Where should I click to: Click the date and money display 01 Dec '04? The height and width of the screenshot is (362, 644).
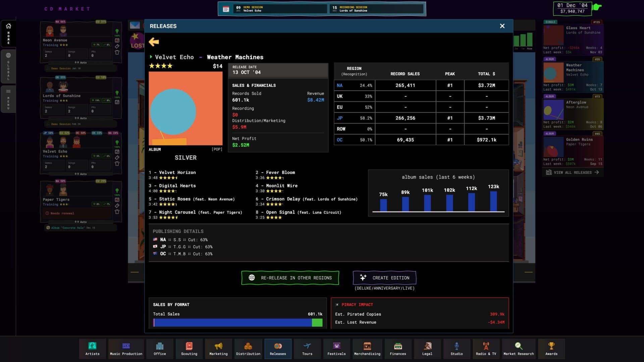(572, 9)
